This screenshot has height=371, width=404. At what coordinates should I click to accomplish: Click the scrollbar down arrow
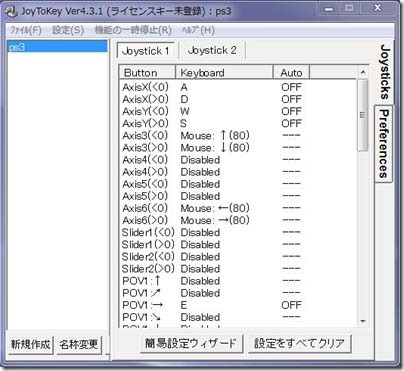tap(363, 321)
